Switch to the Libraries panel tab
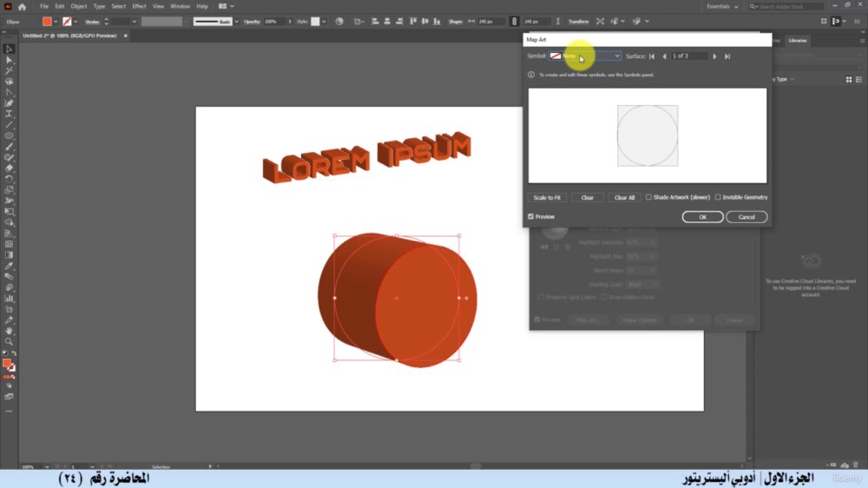 click(798, 41)
